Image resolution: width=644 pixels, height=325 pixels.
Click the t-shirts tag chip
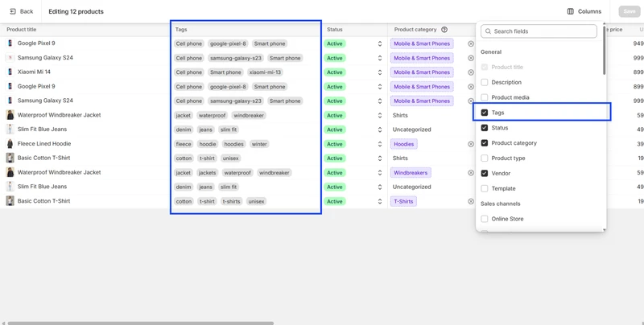[x=231, y=201]
